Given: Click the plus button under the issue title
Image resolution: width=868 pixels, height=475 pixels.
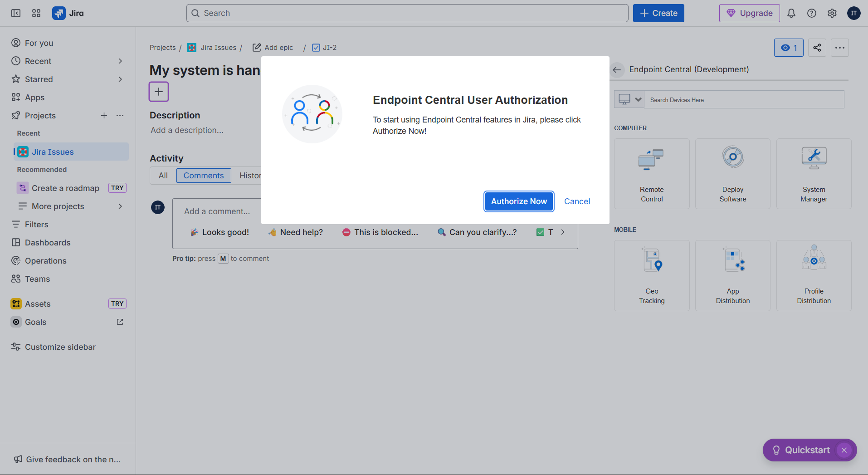Looking at the screenshot, I should [x=159, y=92].
